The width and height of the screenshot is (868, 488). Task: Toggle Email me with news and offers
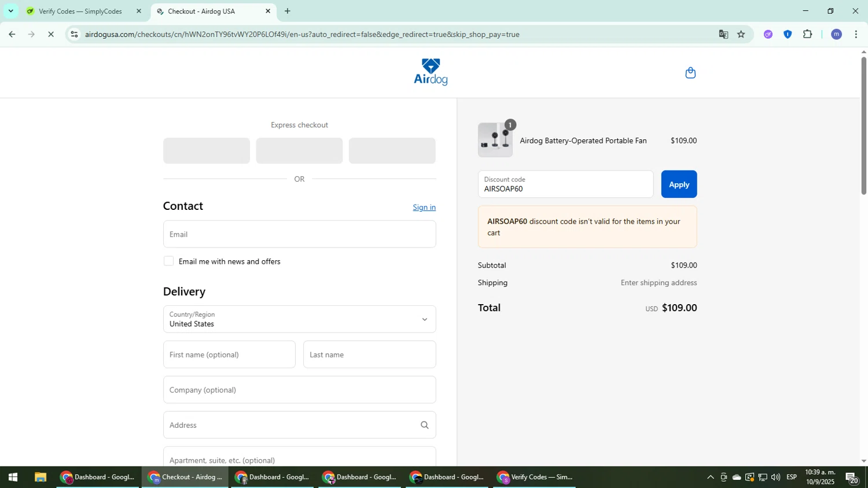[x=168, y=261]
